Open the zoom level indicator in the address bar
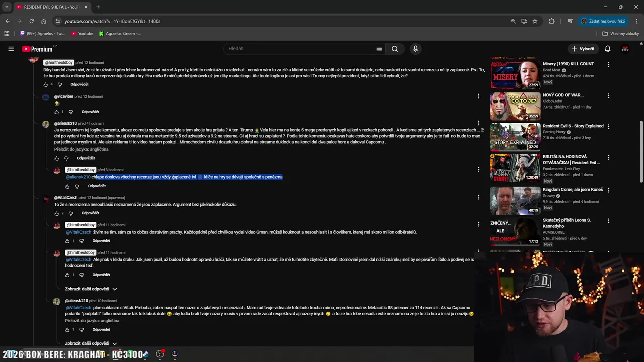 (513, 21)
